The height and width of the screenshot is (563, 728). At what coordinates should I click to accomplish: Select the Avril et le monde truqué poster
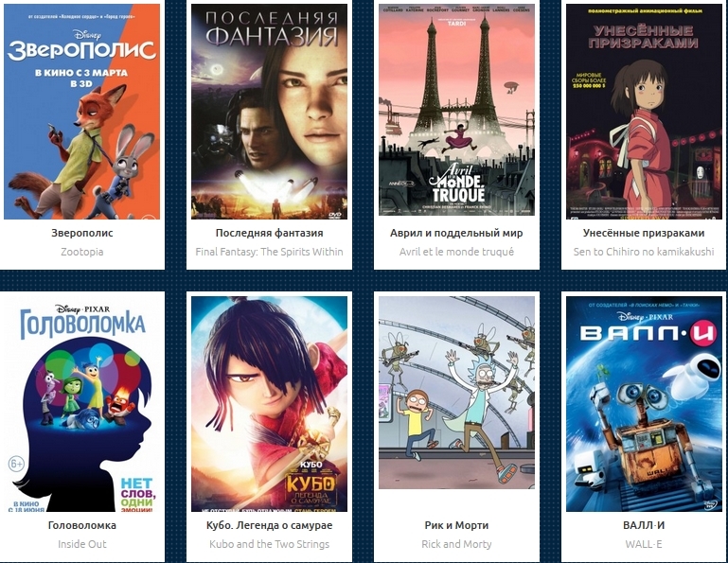[x=456, y=110]
